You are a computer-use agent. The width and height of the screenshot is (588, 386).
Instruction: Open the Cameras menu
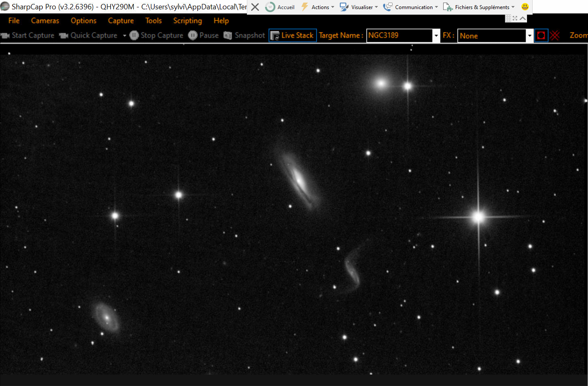point(45,21)
